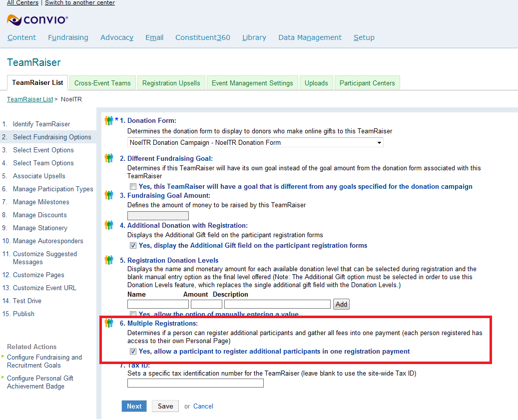Go to step Publish

click(23, 314)
